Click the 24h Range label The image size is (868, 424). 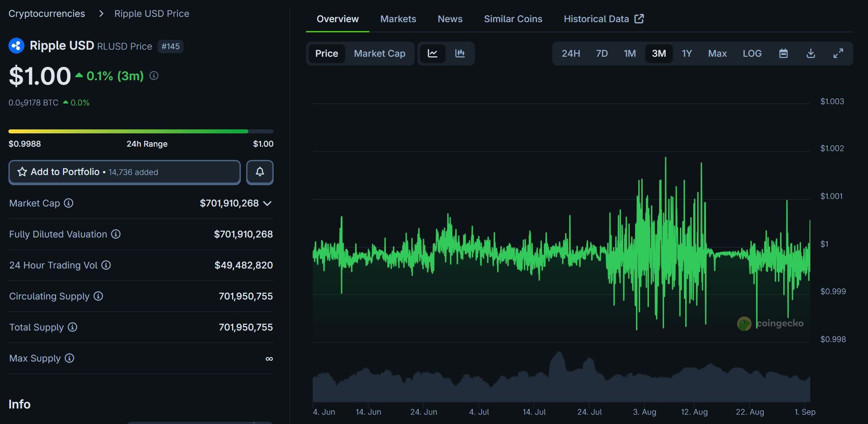tap(147, 144)
